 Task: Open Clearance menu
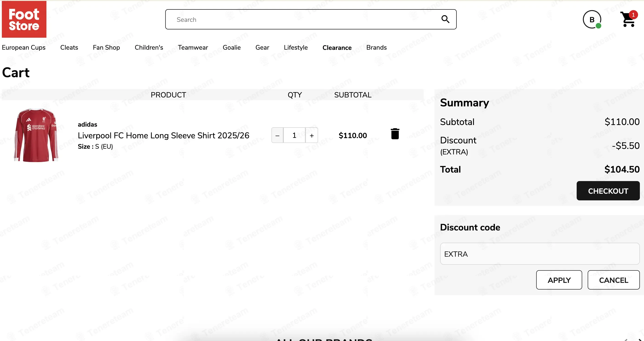(337, 48)
